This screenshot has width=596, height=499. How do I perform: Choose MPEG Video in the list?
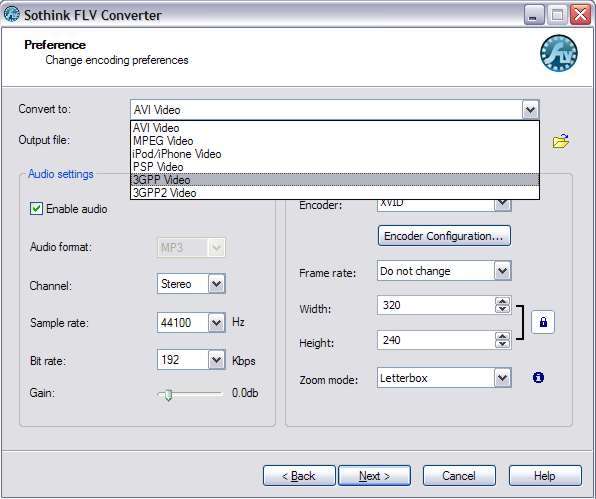click(334, 141)
